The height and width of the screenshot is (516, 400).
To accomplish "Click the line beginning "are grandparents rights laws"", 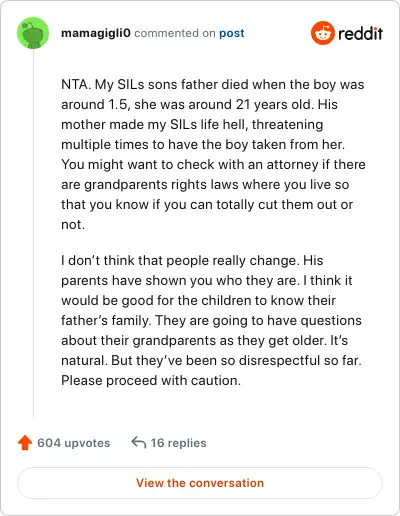I will [205, 185].
